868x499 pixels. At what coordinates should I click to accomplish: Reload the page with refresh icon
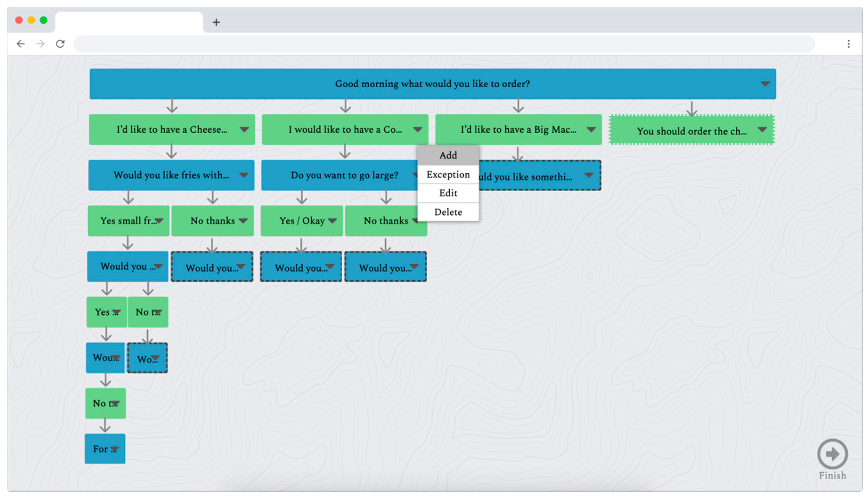tap(60, 44)
